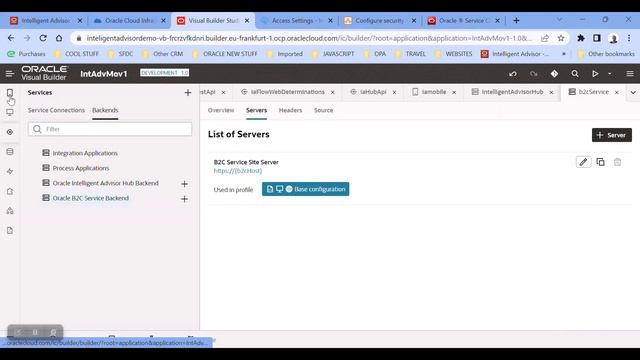Close the iamobile editor tab
The width and height of the screenshot is (640, 360).
click(454, 93)
